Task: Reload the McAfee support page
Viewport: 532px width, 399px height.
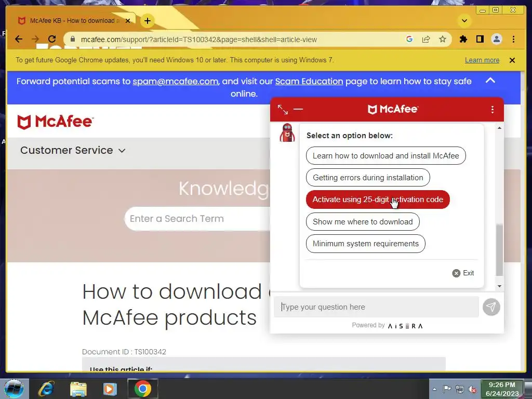Action: coord(52,39)
